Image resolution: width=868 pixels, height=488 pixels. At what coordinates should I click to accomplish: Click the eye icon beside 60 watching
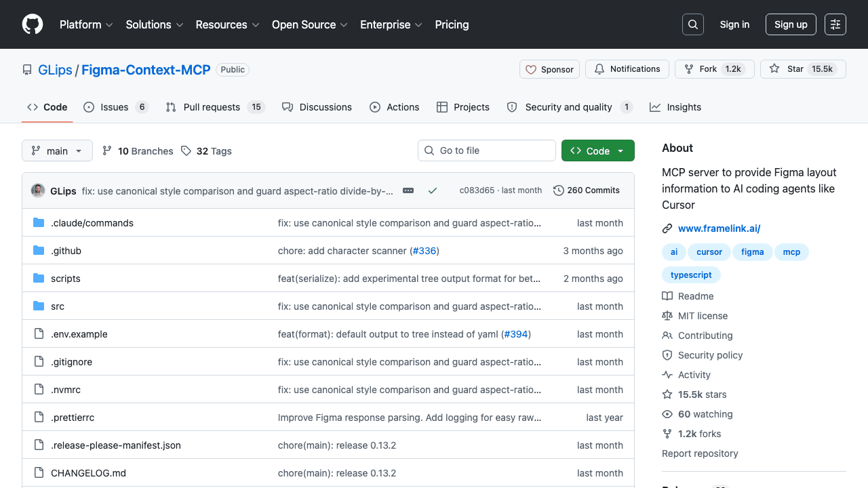click(667, 414)
